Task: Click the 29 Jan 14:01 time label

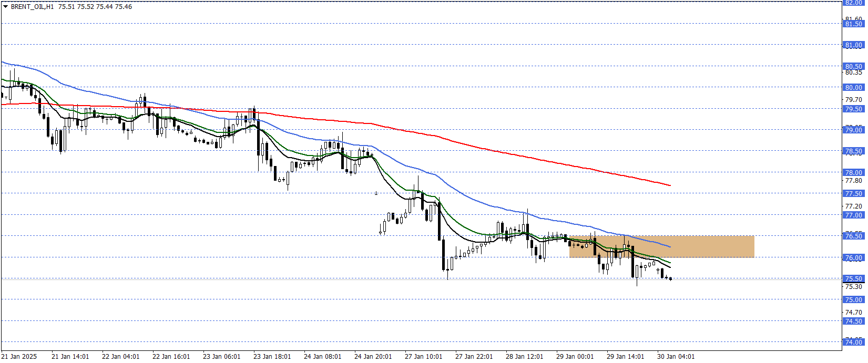Action: (x=626, y=357)
